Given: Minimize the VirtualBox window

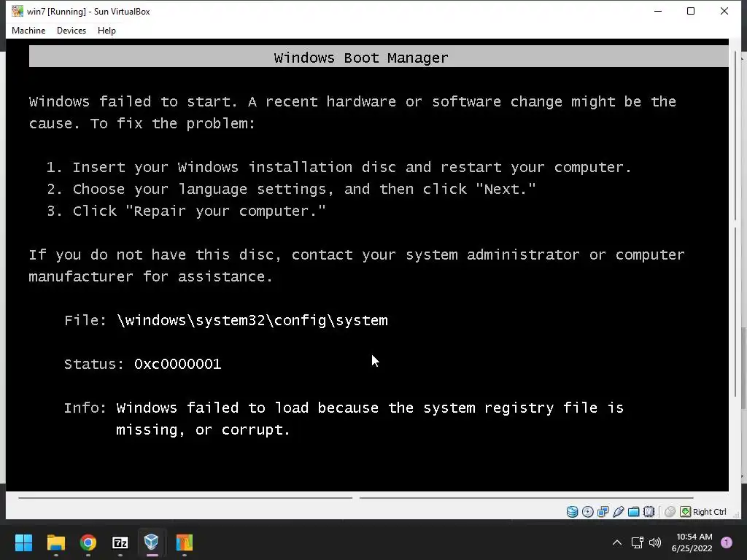Looking at the screenshot, I should (658, 11).
